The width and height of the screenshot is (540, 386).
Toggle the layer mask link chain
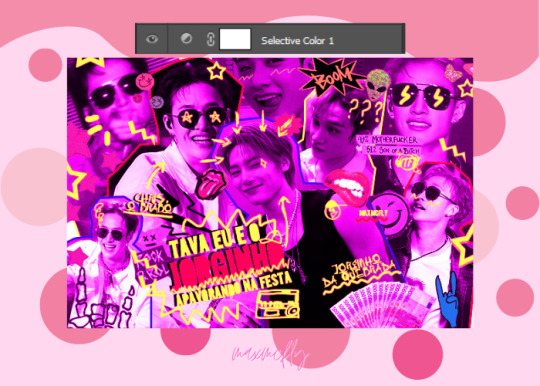click(210, 39)
